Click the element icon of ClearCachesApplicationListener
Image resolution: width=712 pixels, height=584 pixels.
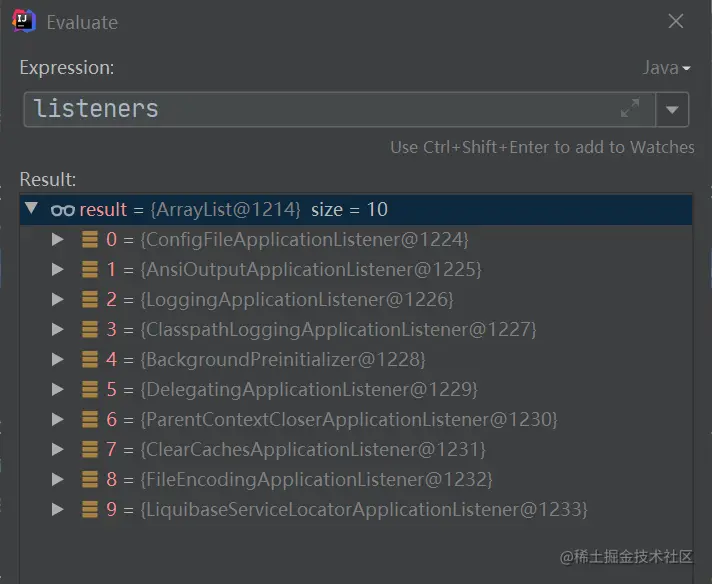coord(90,449)
